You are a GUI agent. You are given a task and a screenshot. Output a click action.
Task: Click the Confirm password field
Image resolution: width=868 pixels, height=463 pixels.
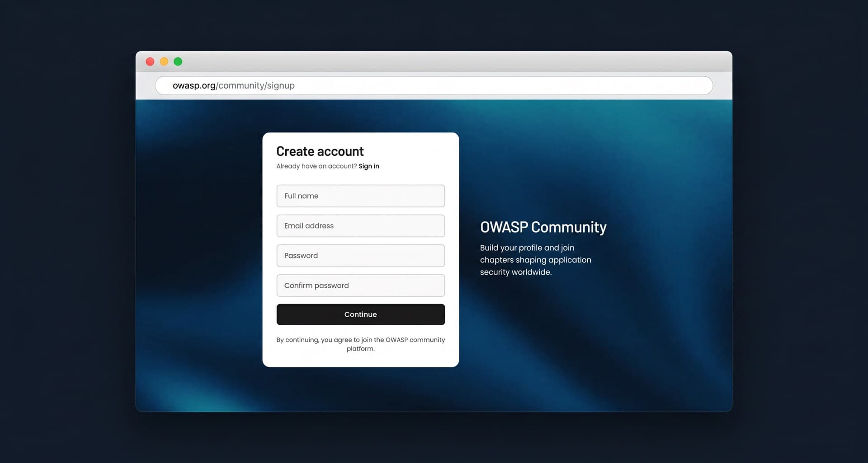click(360, 285)
